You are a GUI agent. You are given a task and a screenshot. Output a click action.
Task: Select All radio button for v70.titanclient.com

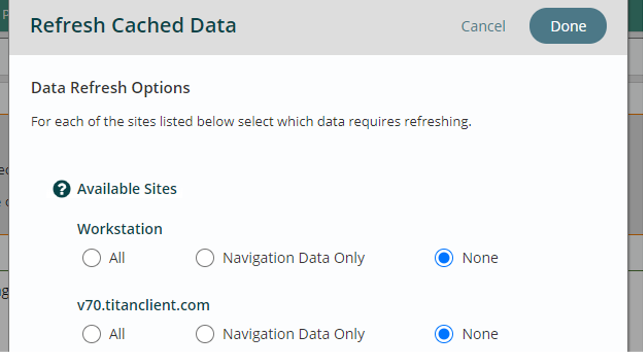click(92, 334)
